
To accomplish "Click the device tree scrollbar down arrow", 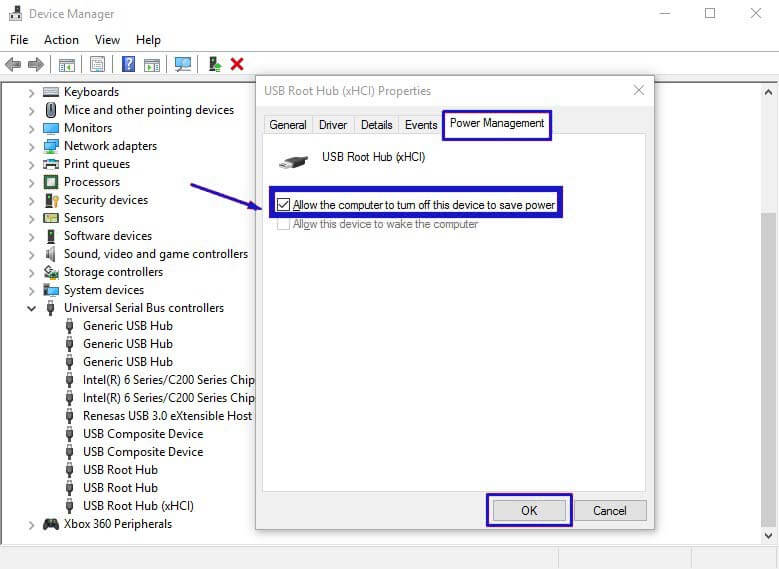I will pyautogui.click(x=769, y=536).
